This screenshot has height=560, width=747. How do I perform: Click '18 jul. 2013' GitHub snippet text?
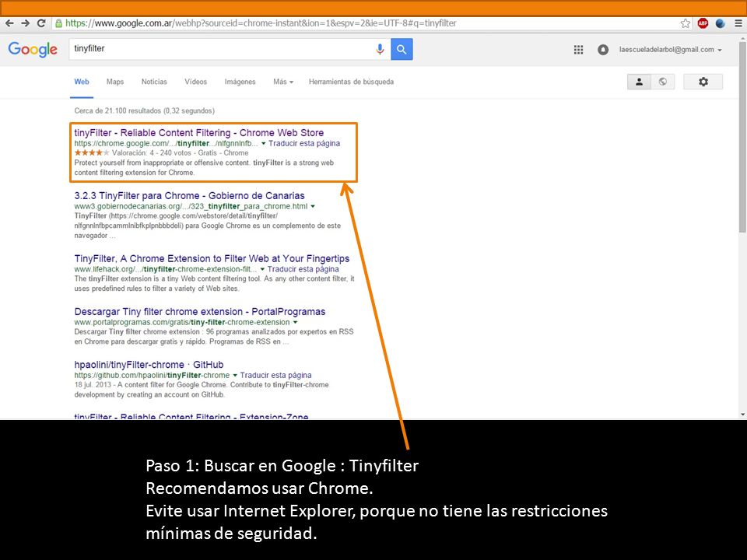(93, 385)
